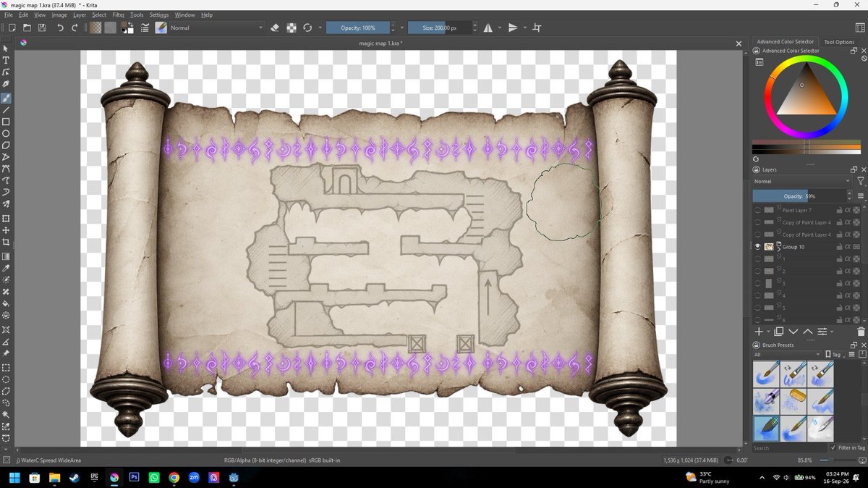The width and height of the screenshot is (868, 488).
Task: Switch to Advanced Color Selector tab
Action: click(x=786, y=41)
